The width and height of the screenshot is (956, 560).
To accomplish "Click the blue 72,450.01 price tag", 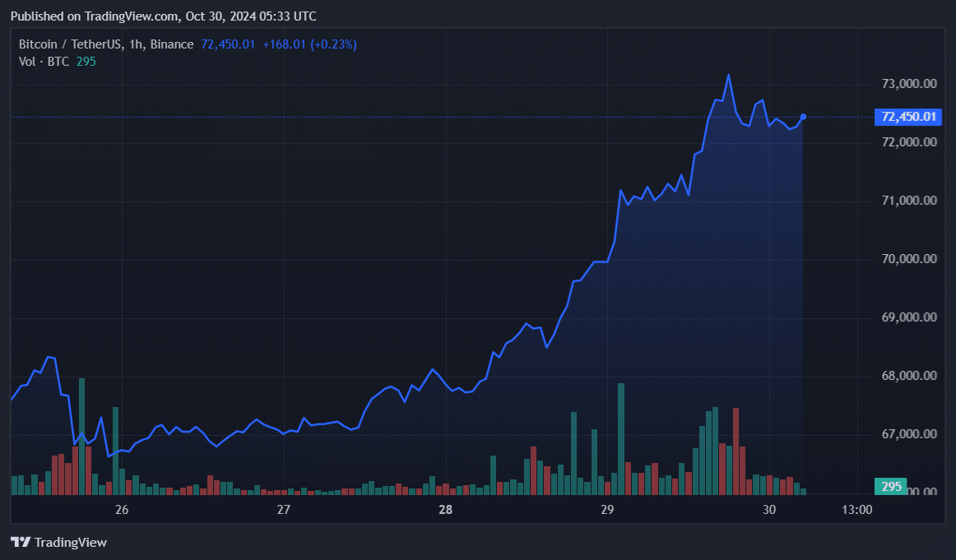I will tap(907, 117).
